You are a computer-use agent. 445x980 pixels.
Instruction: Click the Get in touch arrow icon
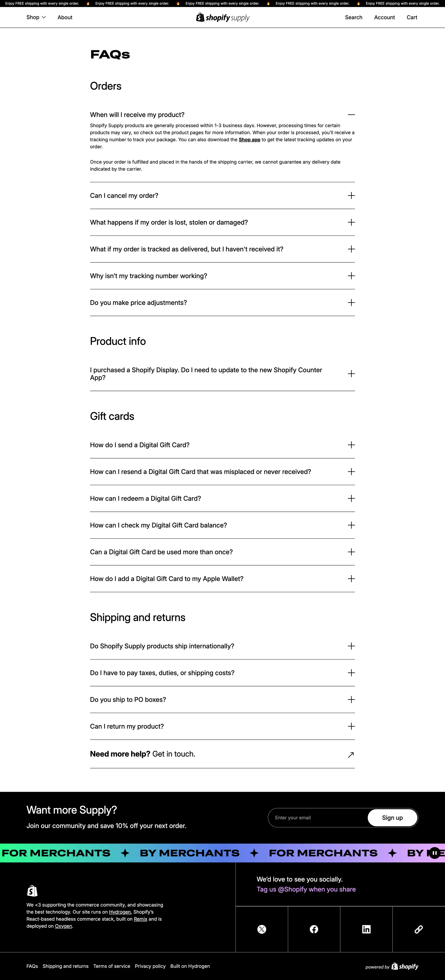point(351,755)
